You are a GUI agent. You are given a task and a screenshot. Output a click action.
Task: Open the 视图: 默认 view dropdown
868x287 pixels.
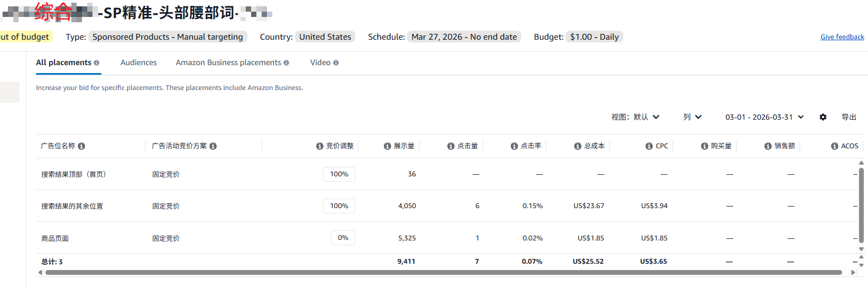click(x=635, y=117)
